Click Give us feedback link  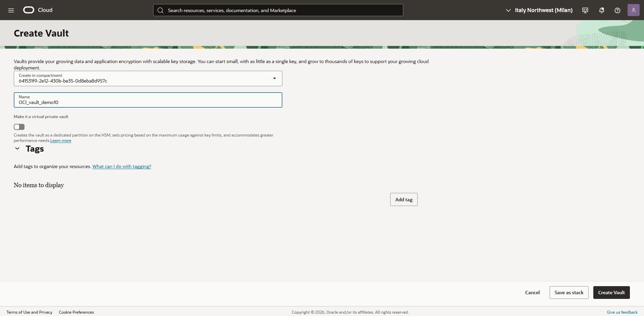[x=622, y=312]
